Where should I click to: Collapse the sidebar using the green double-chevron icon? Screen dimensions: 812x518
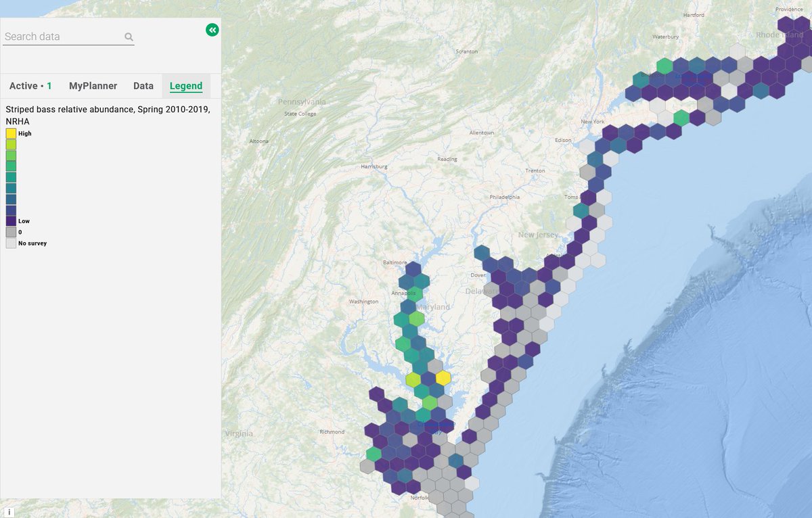tap(212, 30)
